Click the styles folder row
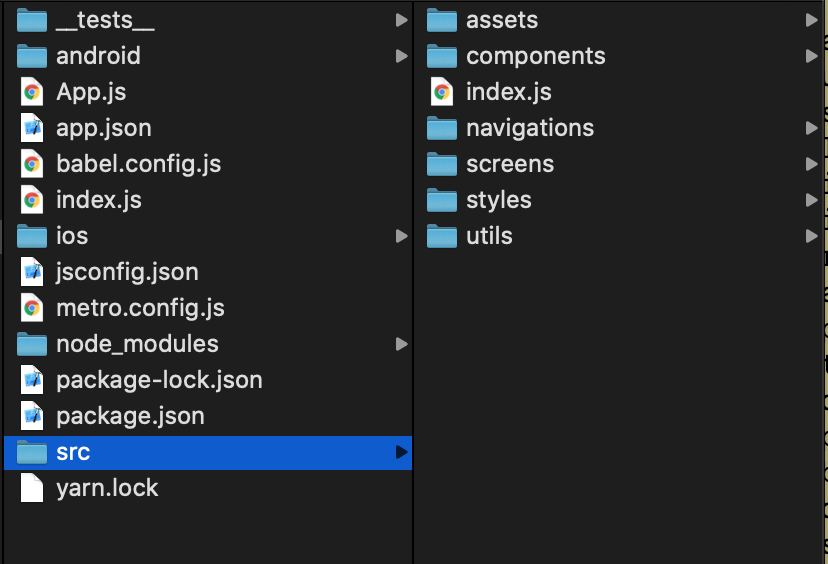The width and height of the screenshot is (828, 564). click(x=619, y=200)
